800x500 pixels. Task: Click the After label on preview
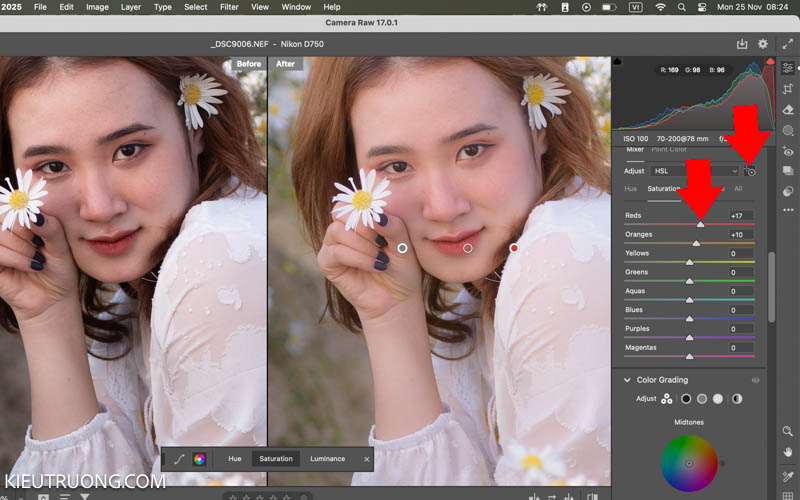286,64
